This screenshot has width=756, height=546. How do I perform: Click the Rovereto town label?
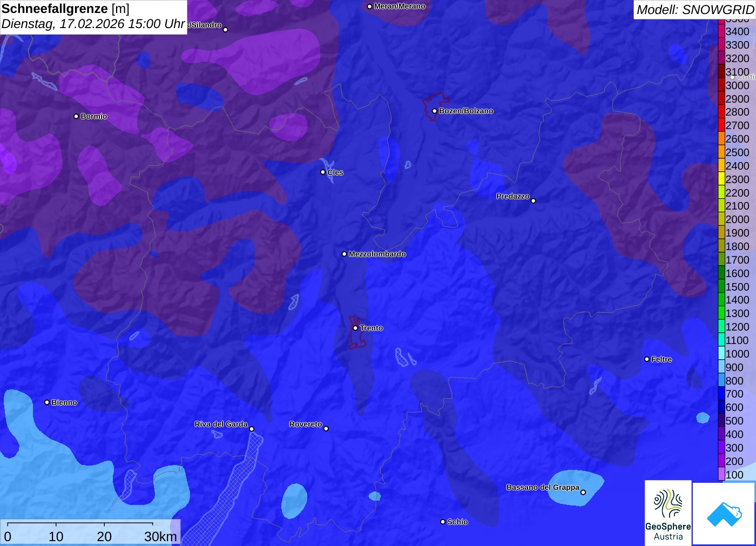point(306,424)
